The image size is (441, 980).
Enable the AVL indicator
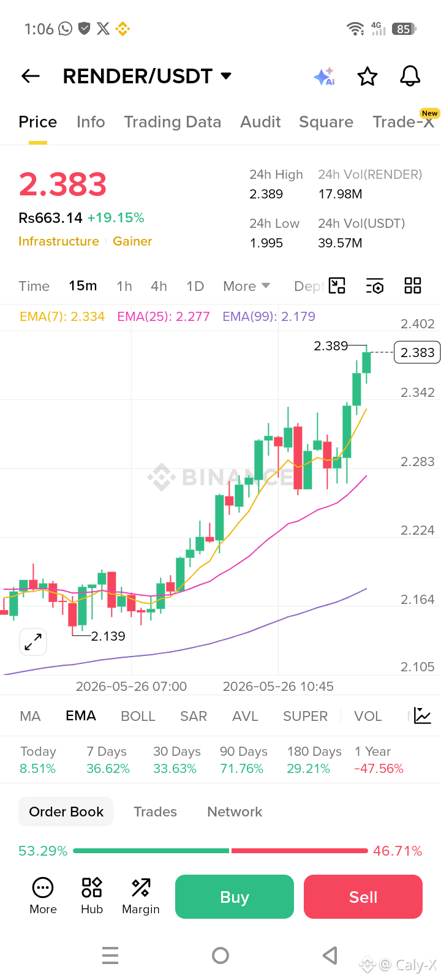click(x=245, y=716)
